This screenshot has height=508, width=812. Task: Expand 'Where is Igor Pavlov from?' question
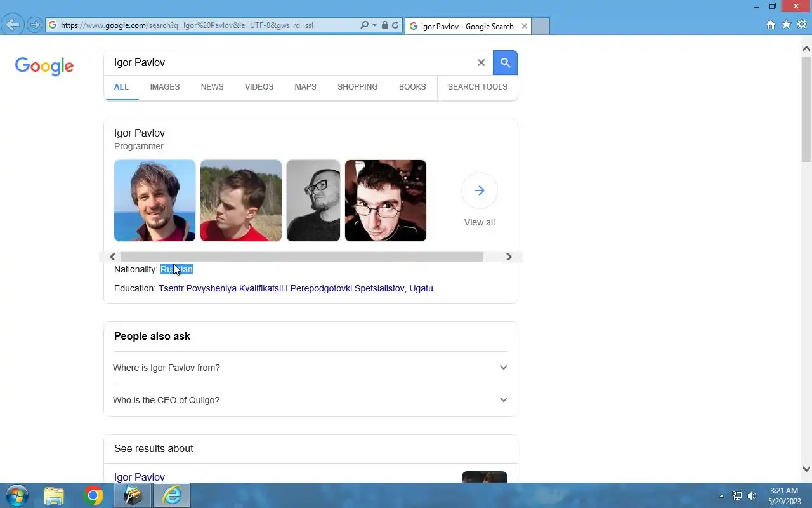311,368
